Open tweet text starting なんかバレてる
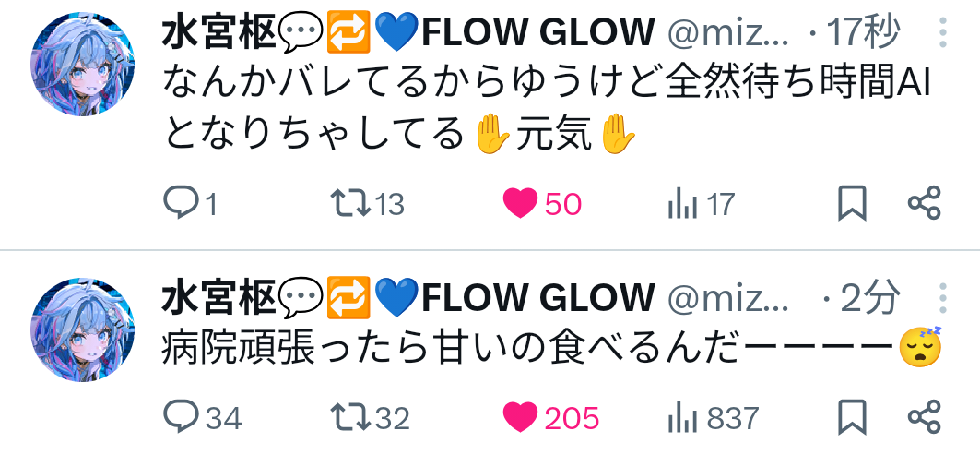The width and height of the screenshot is (980, 455). point(548,110)
